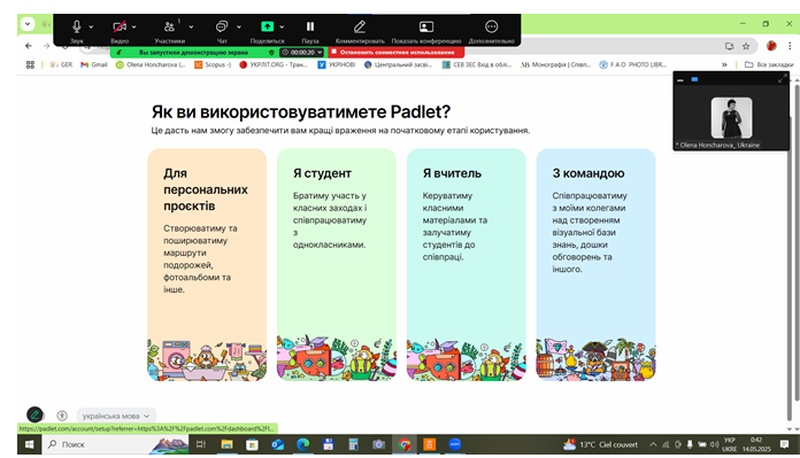Viewport: 800px width, 458px height.
Task: Open the Монографія bookmark
Action: (556, 65)
